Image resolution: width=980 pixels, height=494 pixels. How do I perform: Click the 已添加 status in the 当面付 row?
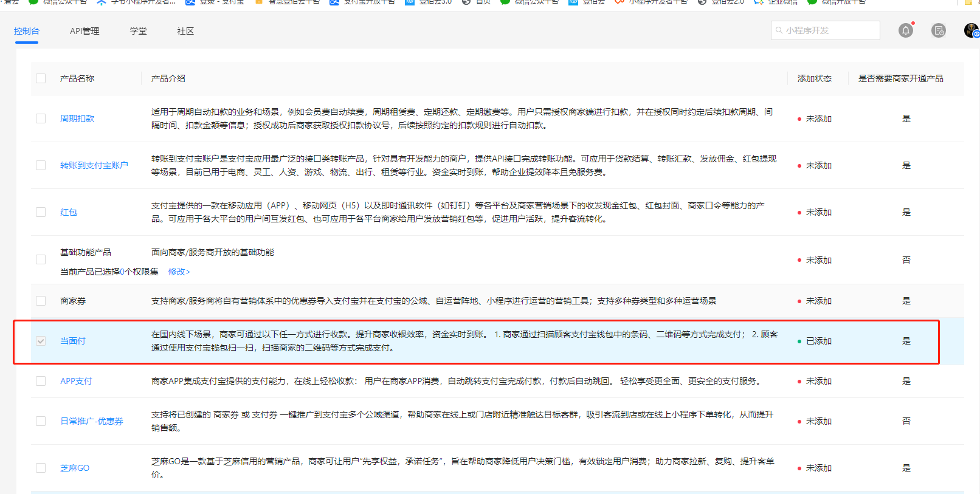pyautogui.click(x=819, y=341)
